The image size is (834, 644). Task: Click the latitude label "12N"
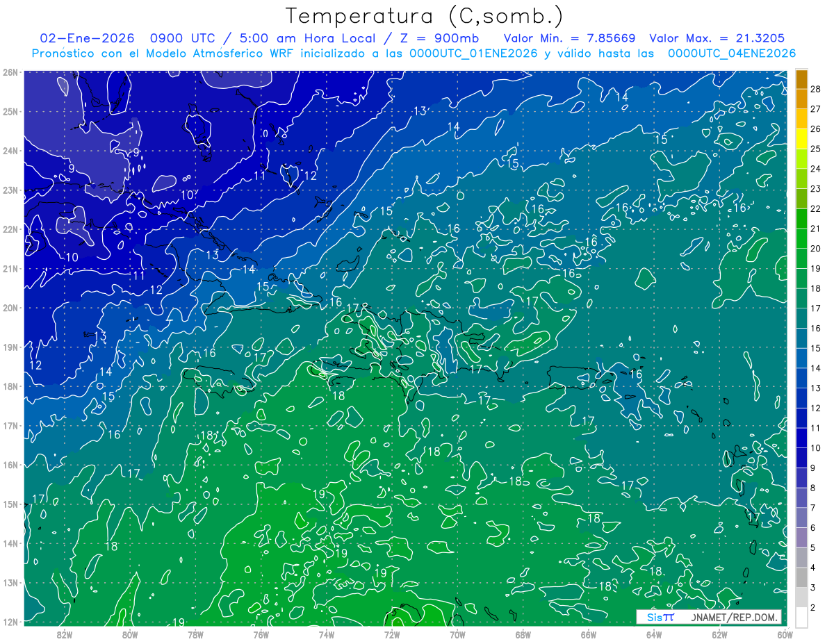10,622
